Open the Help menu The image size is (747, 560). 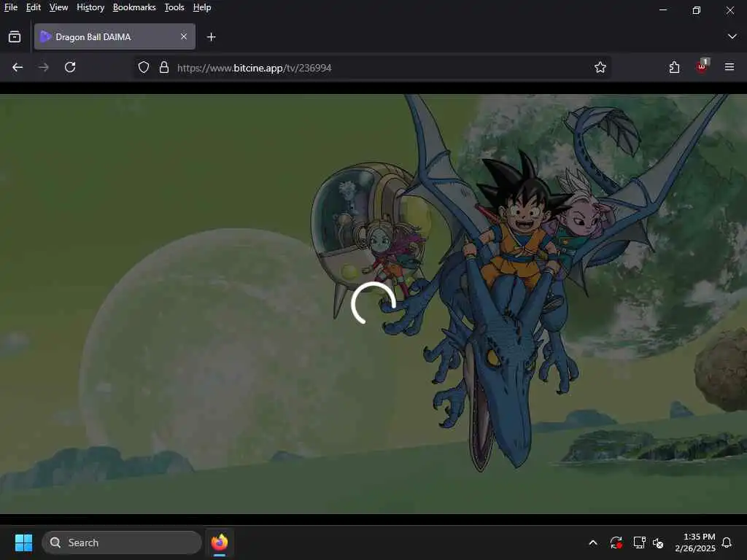point(201,7)
